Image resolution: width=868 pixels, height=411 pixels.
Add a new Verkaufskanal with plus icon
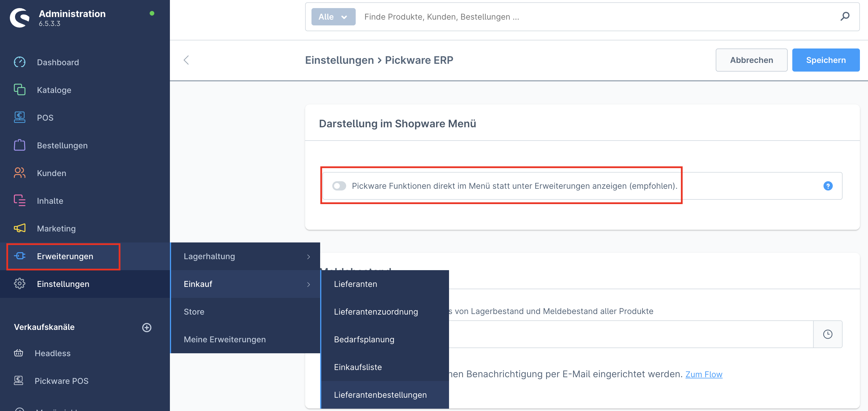click(146, 327)
